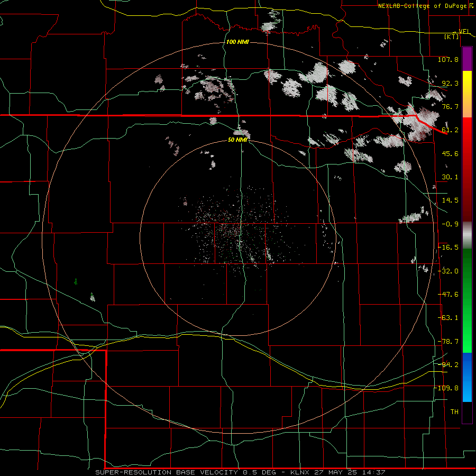Select the purple swatch atop the color bar
This screenshot has height=476, width=476.
pos(467,59)
